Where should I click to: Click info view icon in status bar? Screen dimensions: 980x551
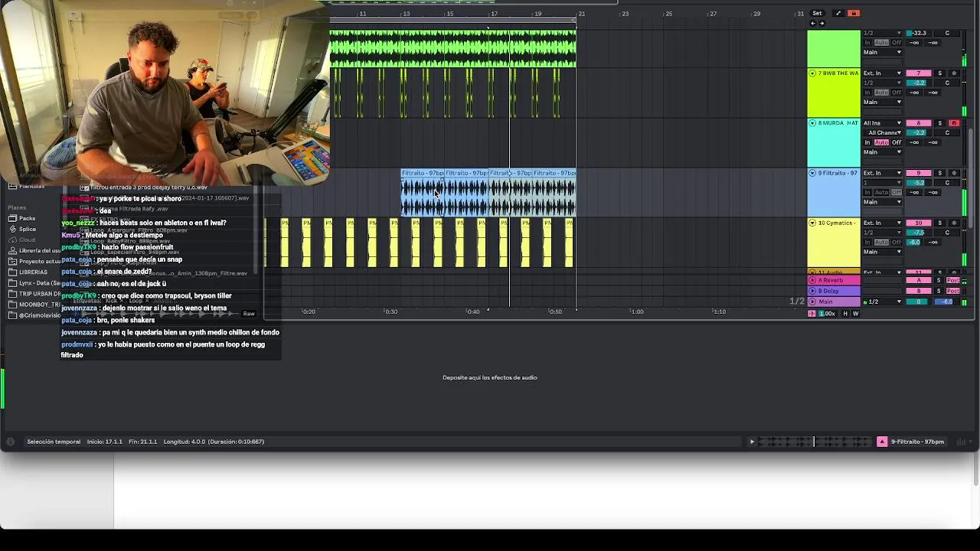click(10, 442)
